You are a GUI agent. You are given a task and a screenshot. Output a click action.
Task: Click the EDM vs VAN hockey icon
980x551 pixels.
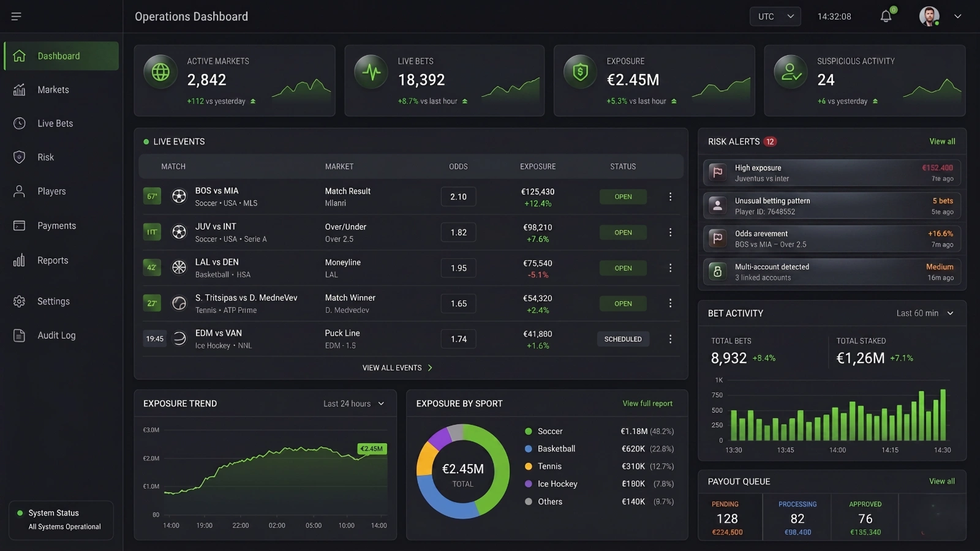click(x=179, y=339)
